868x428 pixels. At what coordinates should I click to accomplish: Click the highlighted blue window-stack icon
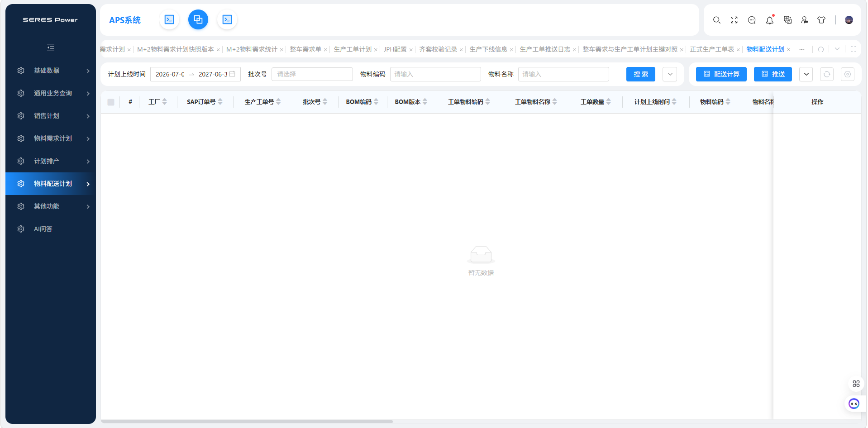198,19
